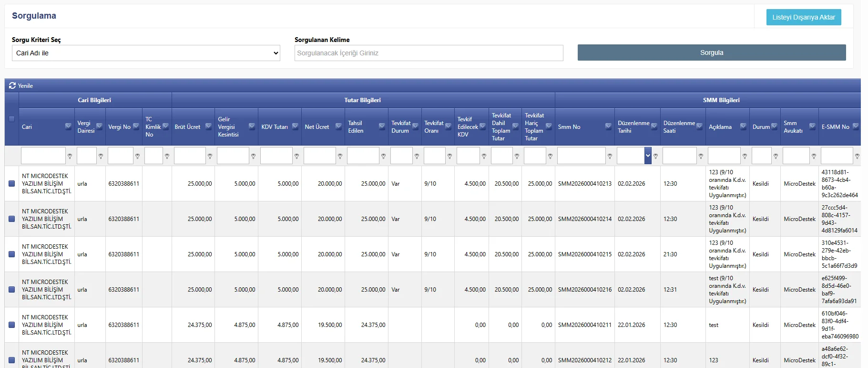Open the Sorgu Kriteri Seç dropdown

tap(146, 53)
